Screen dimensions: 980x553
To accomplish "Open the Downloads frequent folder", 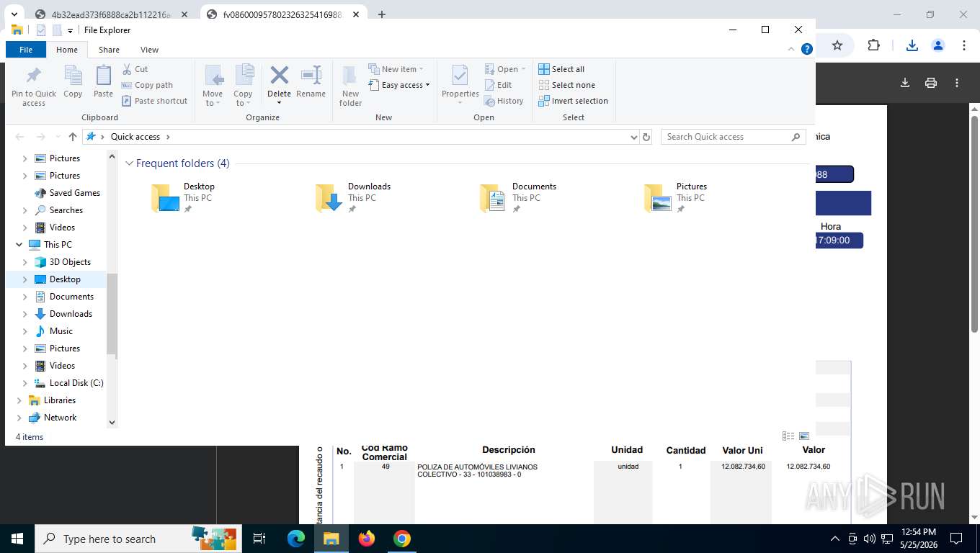I will [x=353, y=197].
